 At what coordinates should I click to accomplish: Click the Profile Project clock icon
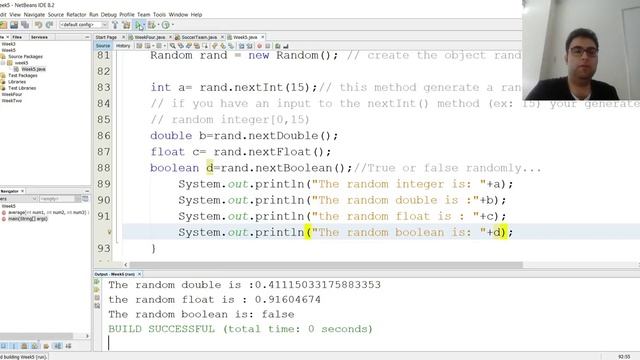tap(165, 25)
